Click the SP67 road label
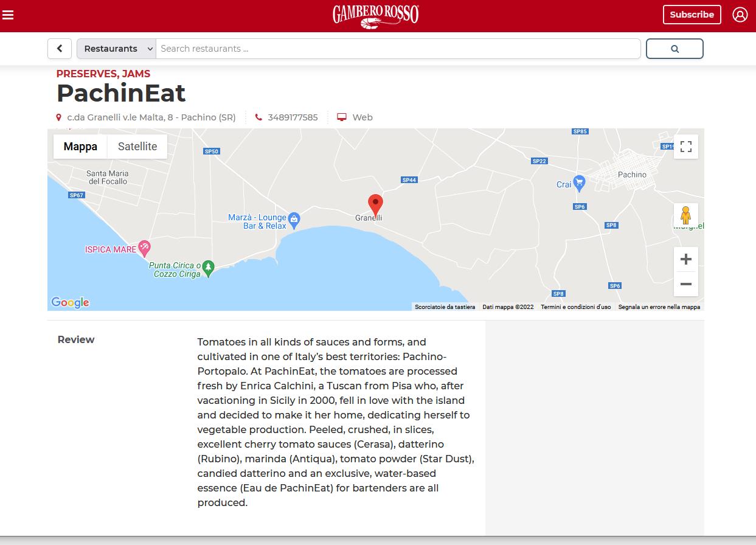 [x=76, y=195]
